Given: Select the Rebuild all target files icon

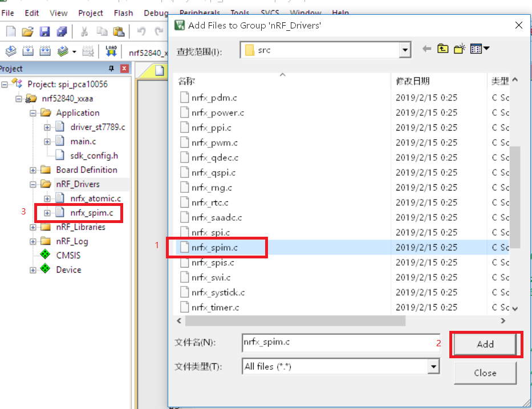Looking at the screenshot, I should tap(46, 51).
